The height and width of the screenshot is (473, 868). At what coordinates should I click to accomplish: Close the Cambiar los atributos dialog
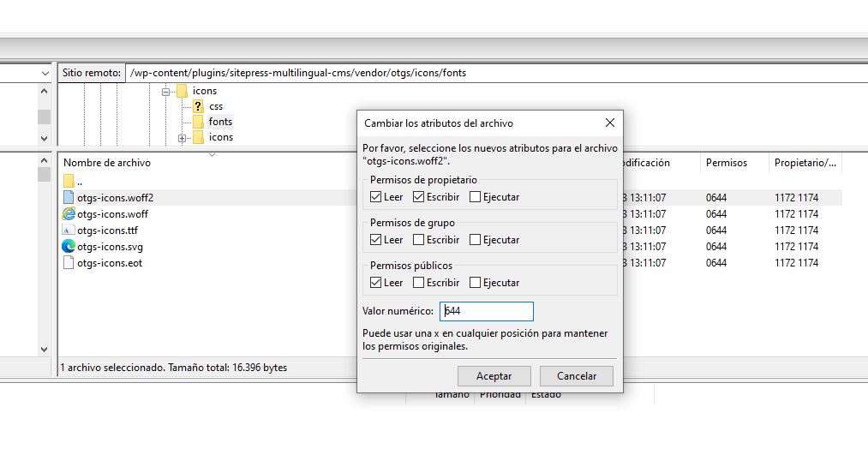tap(609, 123)
